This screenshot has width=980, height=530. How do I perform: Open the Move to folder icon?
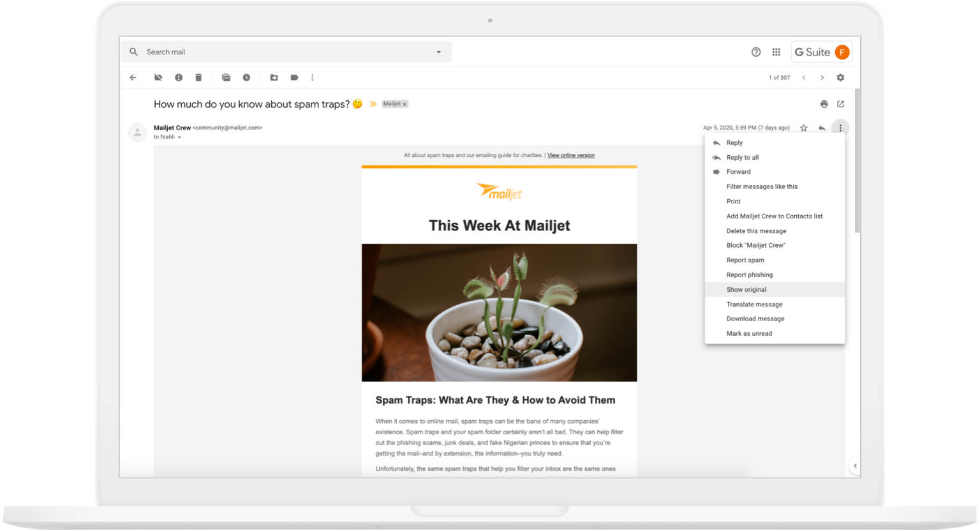(274, 77)
